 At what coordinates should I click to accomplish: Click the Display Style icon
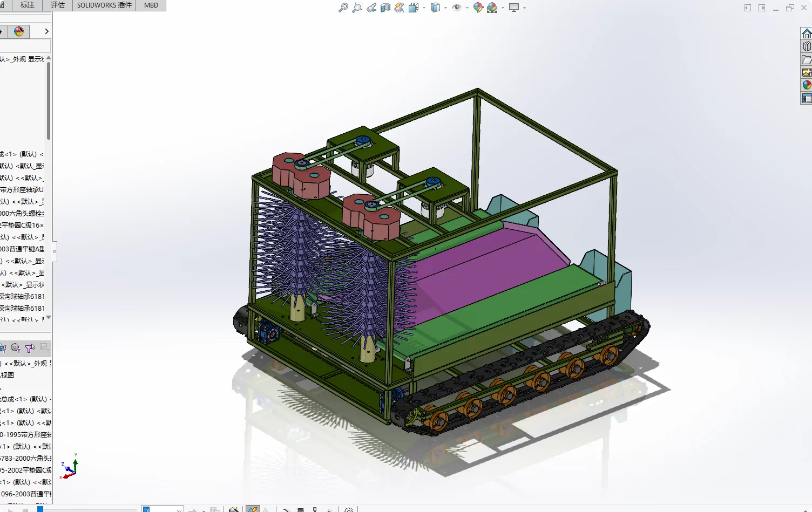(x=435, y=8)
